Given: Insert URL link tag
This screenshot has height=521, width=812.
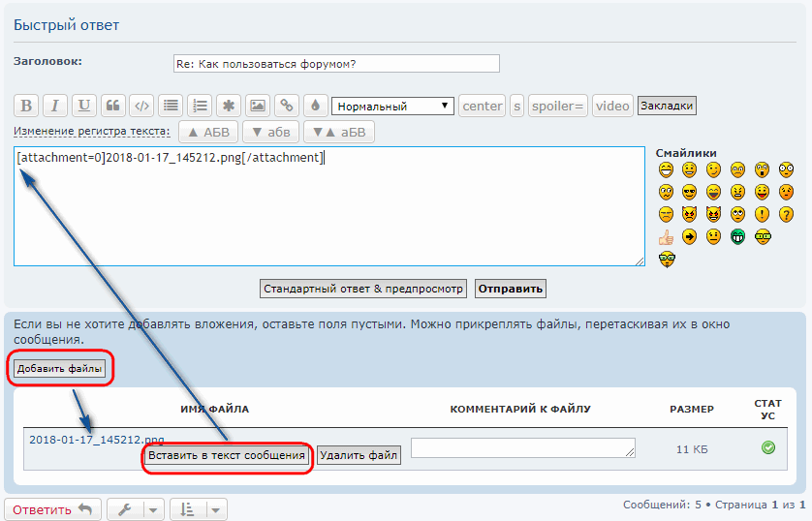Looking at the screenshot, I should [286, 107].
